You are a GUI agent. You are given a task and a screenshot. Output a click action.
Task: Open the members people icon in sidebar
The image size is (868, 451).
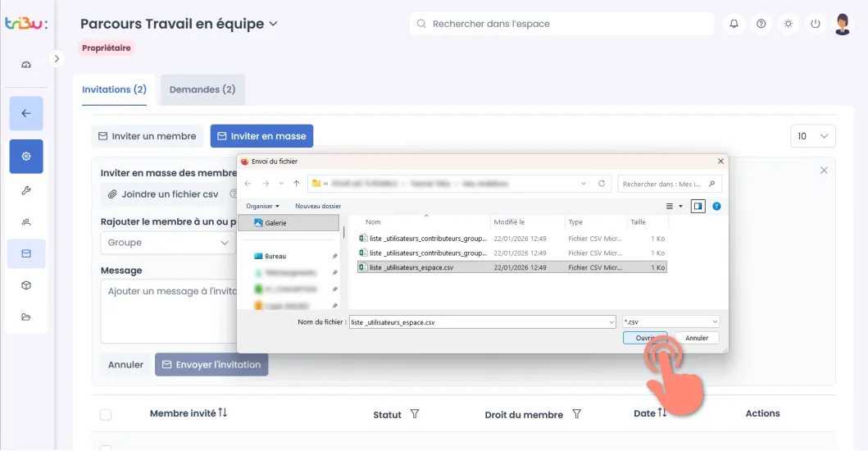[26, 222]
